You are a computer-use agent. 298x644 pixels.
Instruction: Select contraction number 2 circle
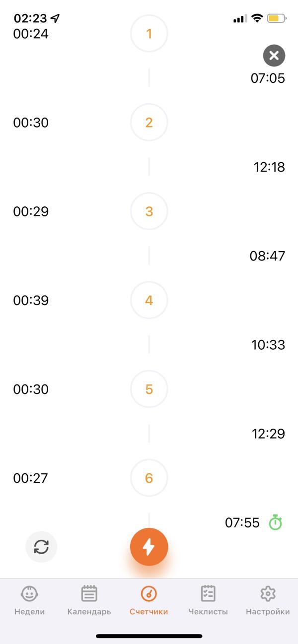coord(149,123)
